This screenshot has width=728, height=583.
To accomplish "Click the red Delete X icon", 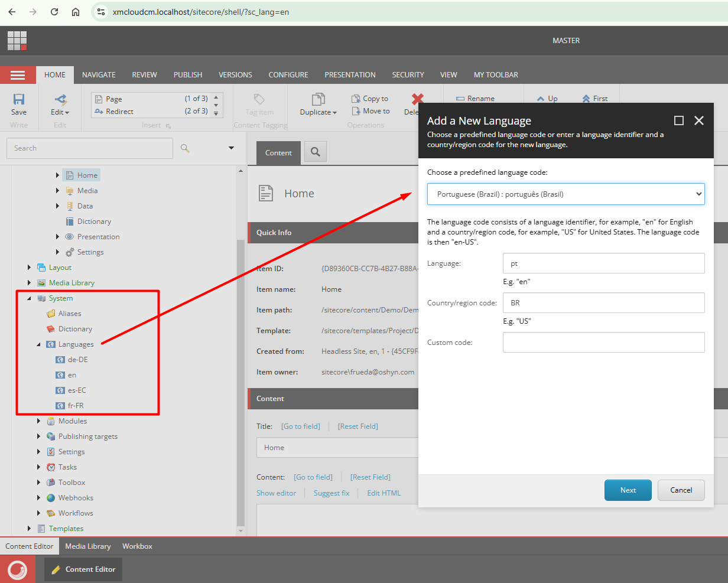I will [x=418, y=99].
